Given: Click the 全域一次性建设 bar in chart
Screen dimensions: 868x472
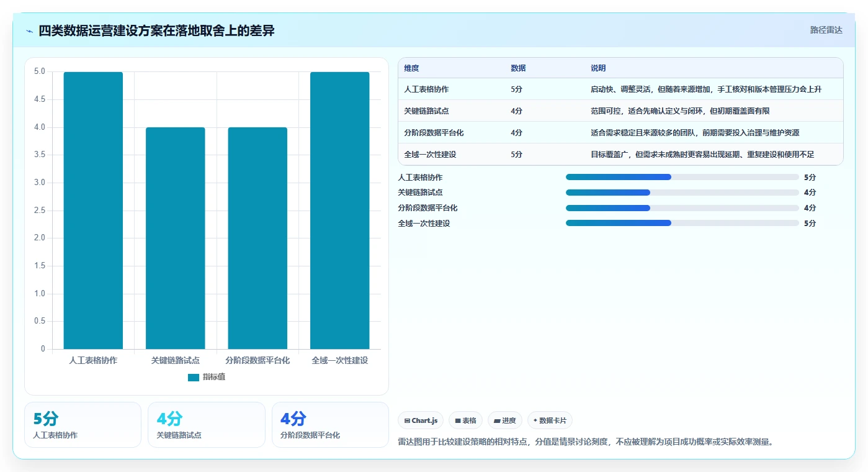Looking at the screenshot, I should (340, 211).
